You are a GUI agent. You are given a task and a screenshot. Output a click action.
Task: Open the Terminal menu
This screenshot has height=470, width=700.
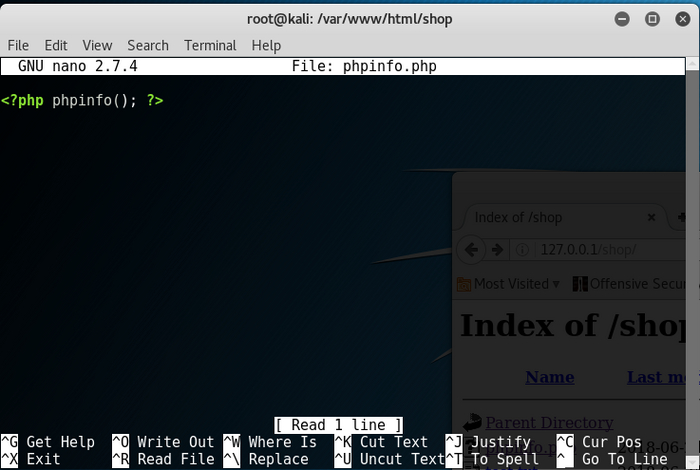(210, 46)
